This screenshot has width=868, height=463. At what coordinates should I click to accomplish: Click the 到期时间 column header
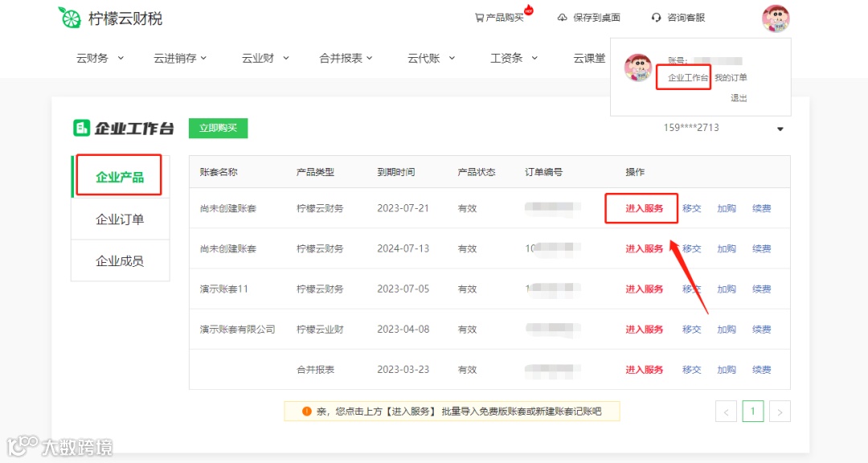click(395, 172)
